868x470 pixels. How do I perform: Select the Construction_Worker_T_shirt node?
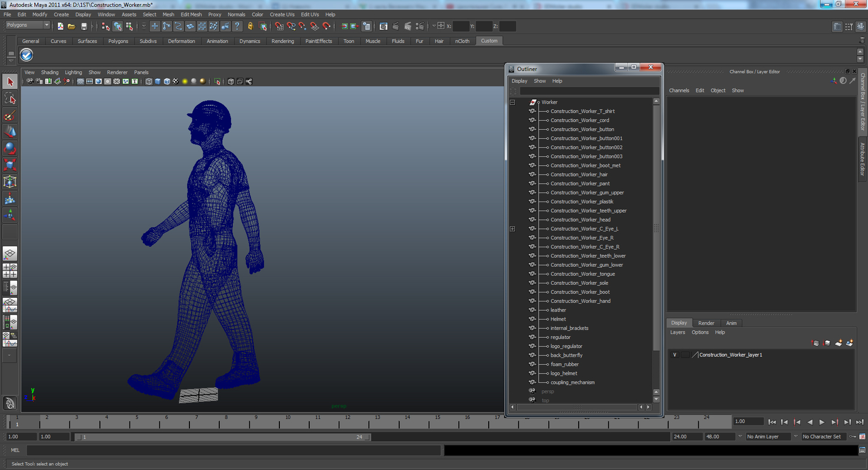pos(582,111)
